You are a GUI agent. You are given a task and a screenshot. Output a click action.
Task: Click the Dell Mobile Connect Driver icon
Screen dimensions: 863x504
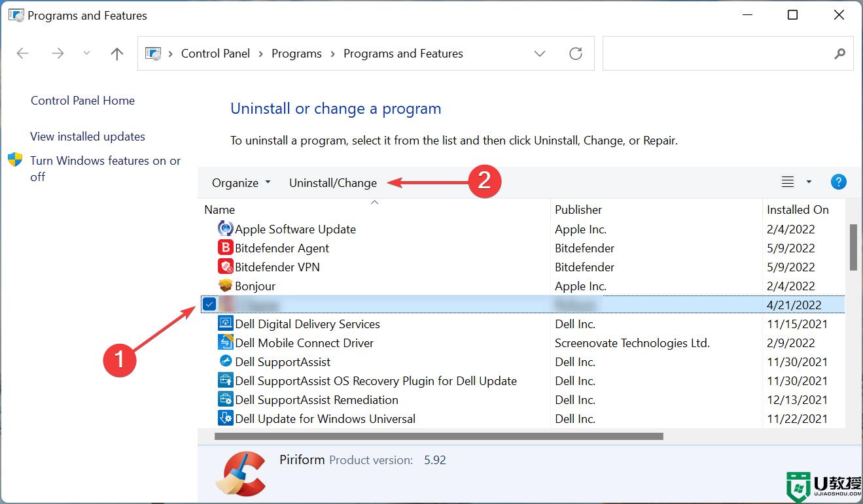click(225, 343)
